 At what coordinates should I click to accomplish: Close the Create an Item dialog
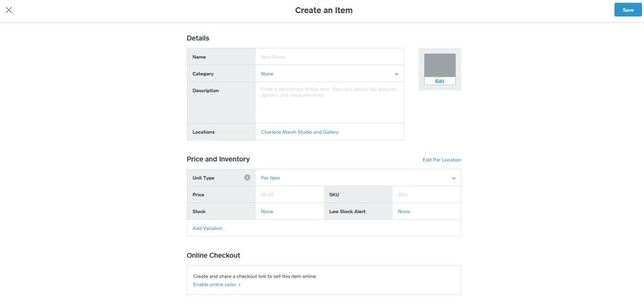tap(9, 10)
